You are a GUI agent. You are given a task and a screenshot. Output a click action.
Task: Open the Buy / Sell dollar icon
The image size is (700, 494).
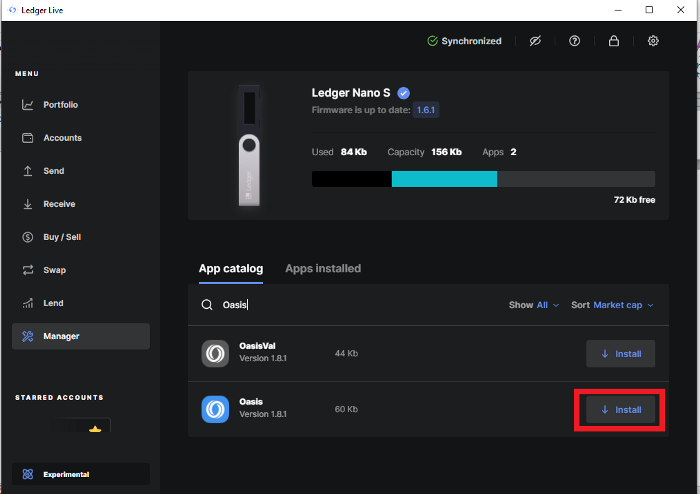28,237
